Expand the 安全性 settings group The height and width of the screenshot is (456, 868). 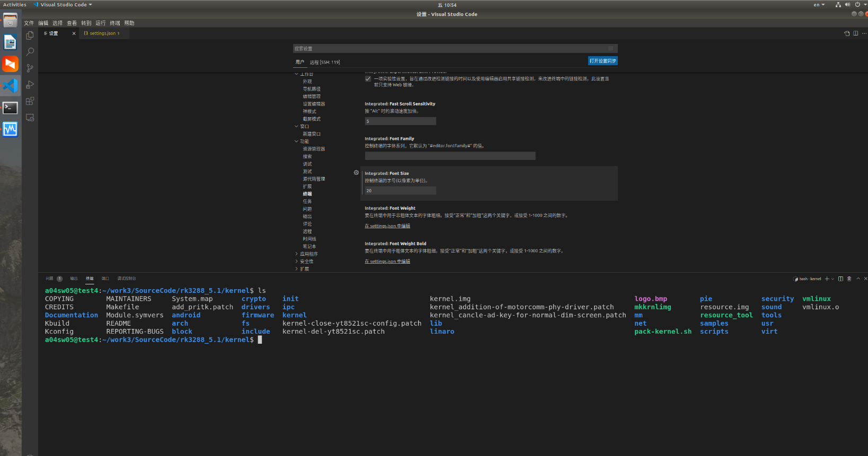(x=296, y=261)
